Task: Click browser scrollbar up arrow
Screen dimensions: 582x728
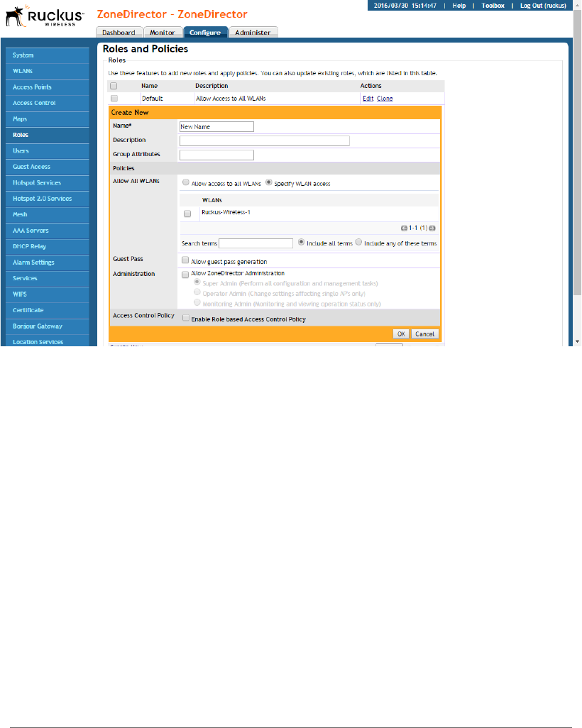Action: [x=577, y=4]
